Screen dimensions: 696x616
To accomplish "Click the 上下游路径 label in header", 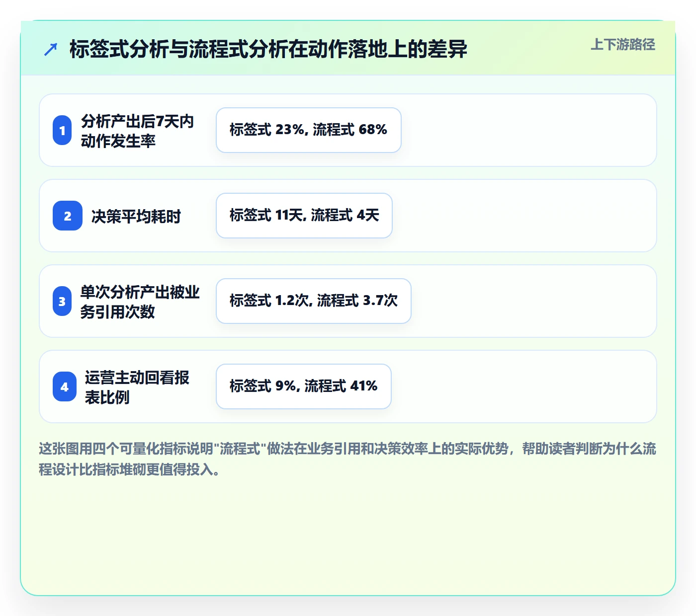I will click(x=623, y=45).
